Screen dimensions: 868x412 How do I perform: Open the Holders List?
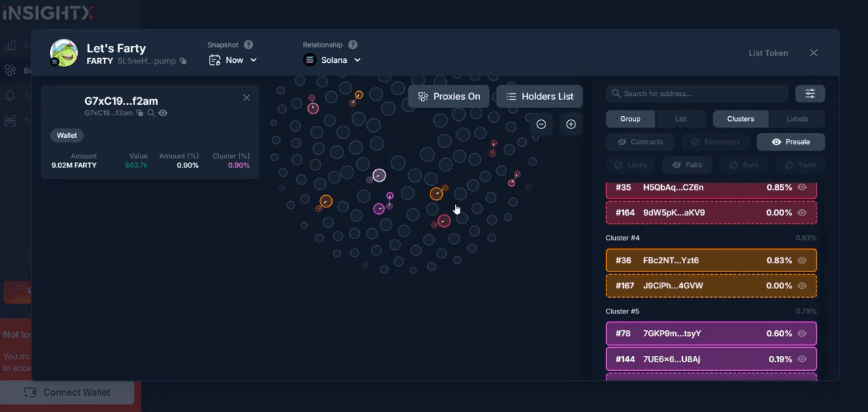click(x=539, y=97)
